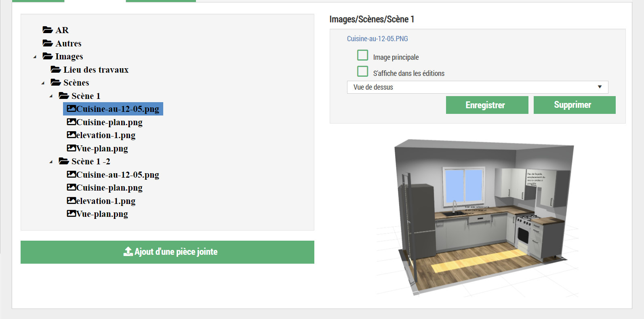This screenshot has width=644, height=319.
Task: Select elevation-1.png under Scène 1 -2
Action: (x=105, y=201)
